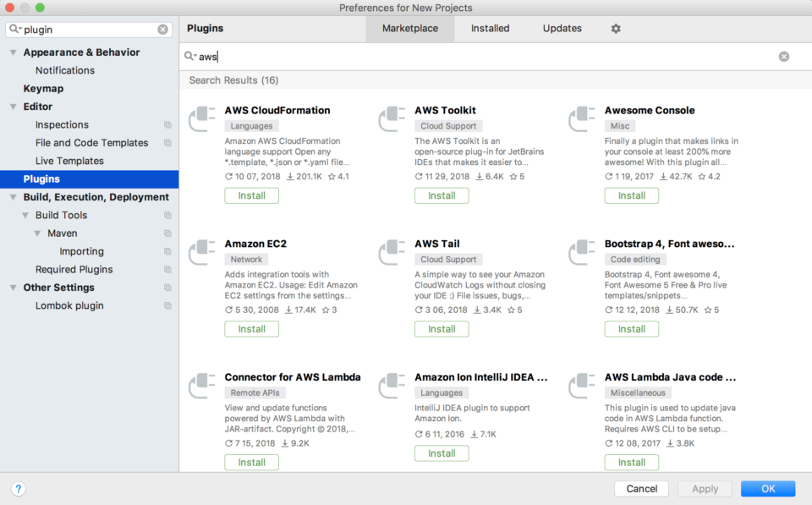Click the Awesome Console plugin icon

(582, 118)
